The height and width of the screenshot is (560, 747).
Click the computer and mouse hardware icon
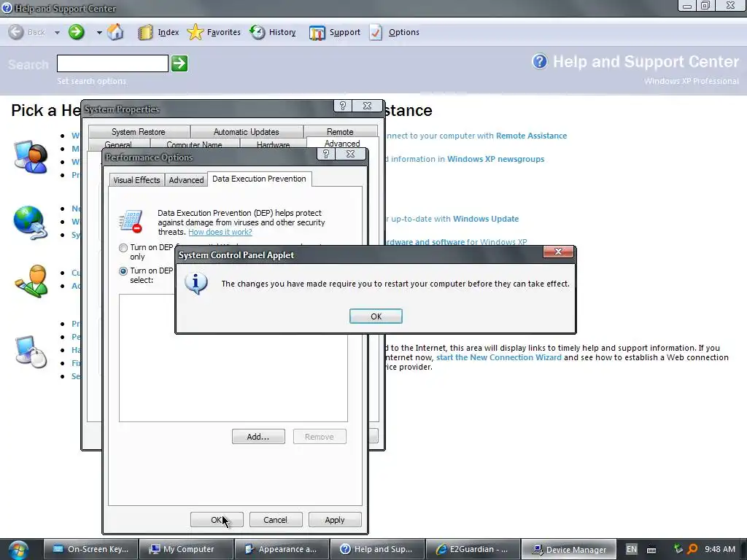31,352
